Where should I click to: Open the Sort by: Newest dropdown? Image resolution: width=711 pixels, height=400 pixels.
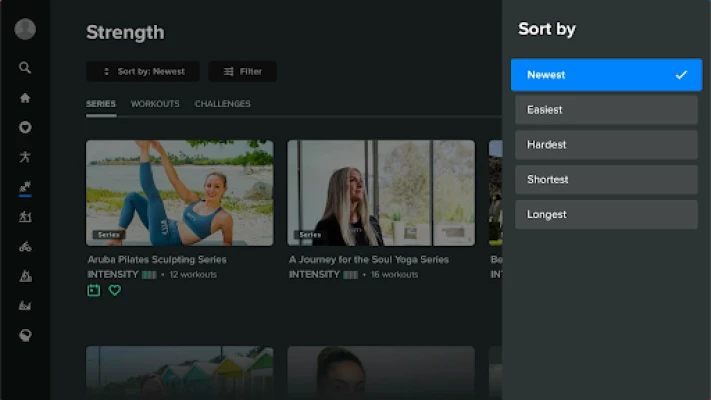[143, 72]
